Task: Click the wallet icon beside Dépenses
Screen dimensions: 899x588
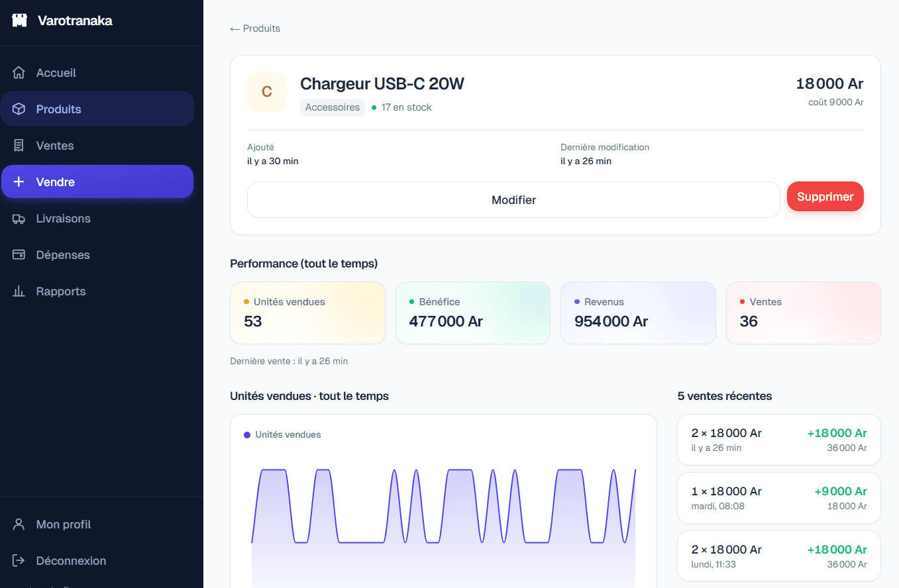Action: click(x=19, y=255)
